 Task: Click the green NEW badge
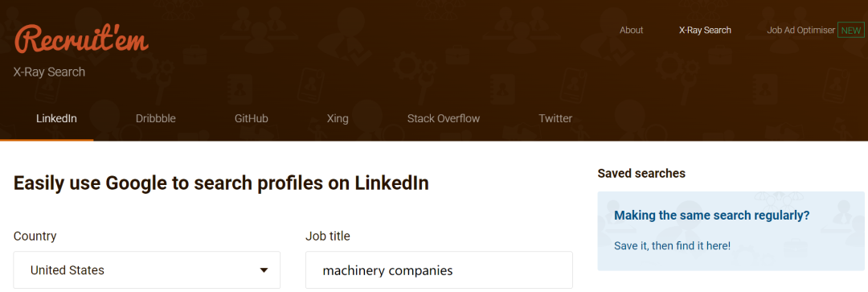pos(851,30)
